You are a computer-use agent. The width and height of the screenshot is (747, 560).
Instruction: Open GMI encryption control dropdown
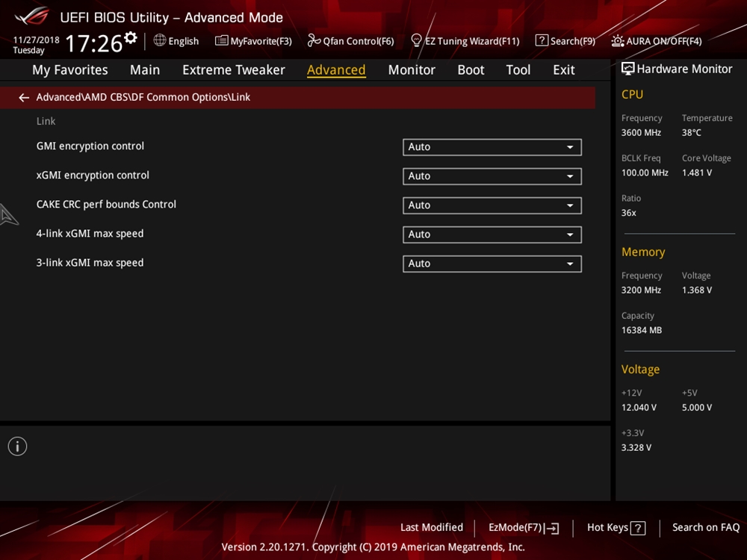tap(492, 147)
